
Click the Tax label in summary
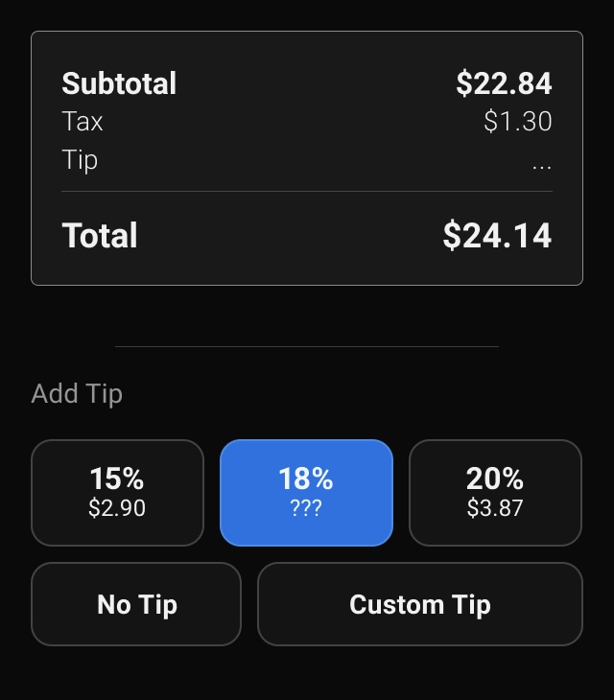(x=83, y=122)
